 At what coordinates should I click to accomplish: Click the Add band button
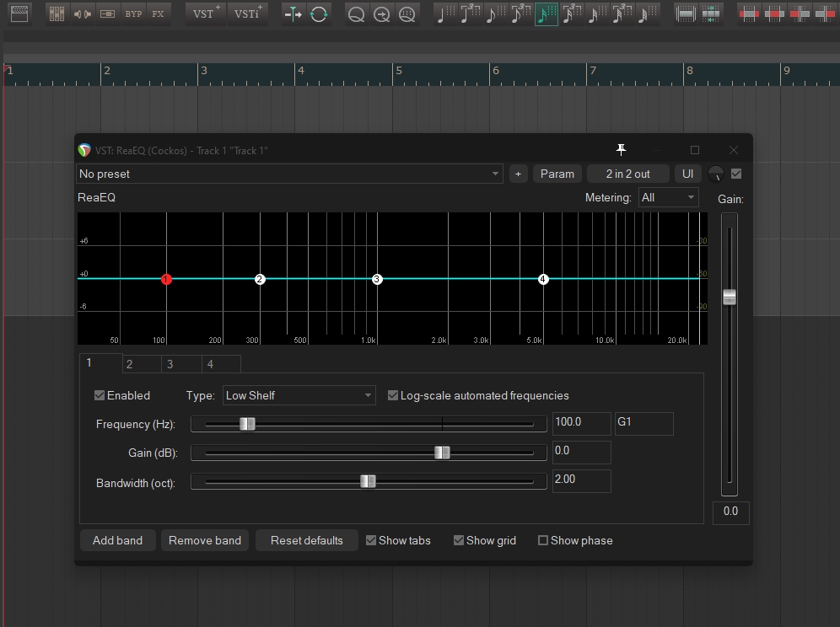117,540
